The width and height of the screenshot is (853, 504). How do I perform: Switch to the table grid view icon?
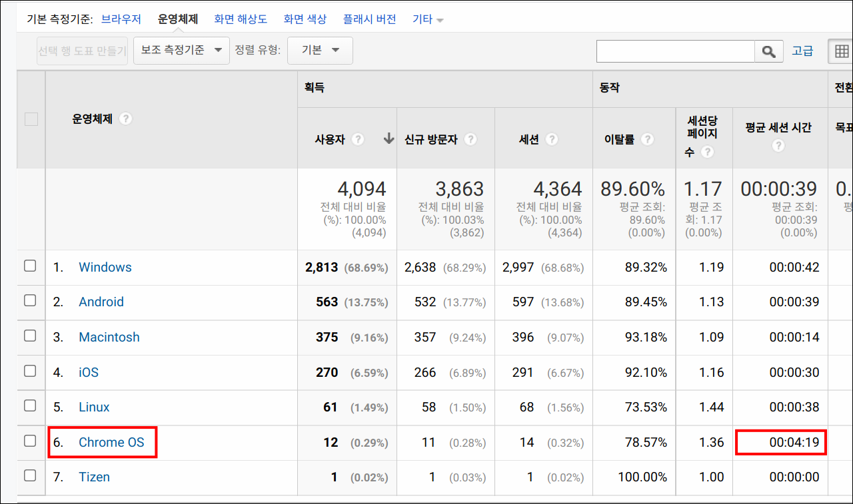[x=840, y=51]
